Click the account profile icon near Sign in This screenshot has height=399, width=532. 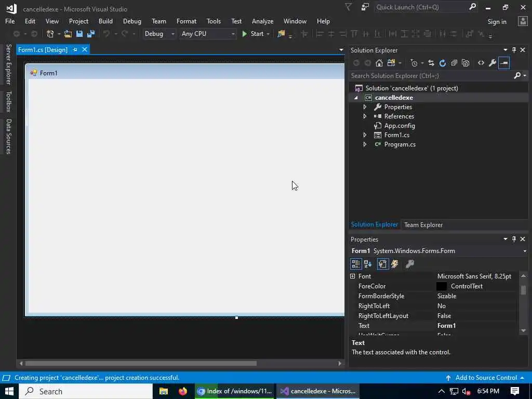tap(523, 21)
